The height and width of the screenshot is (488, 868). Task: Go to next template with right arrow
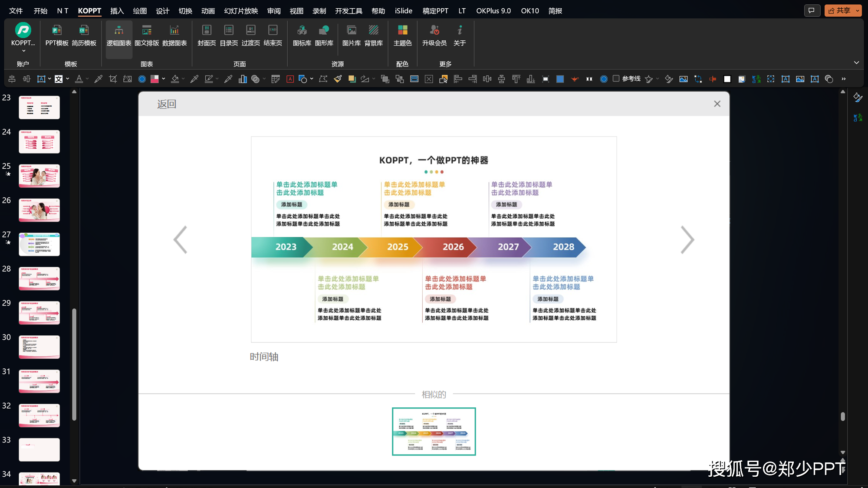point(687,239)
